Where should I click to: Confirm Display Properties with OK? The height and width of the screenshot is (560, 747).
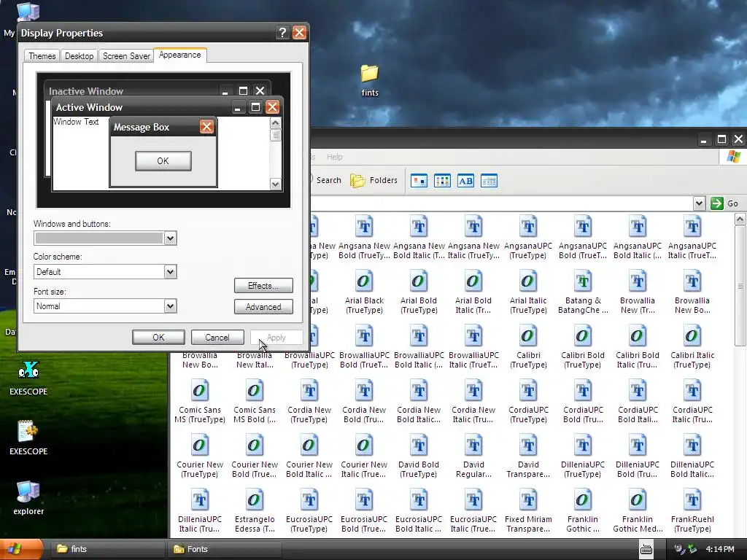pyautogui.click(x=158, y=337)
